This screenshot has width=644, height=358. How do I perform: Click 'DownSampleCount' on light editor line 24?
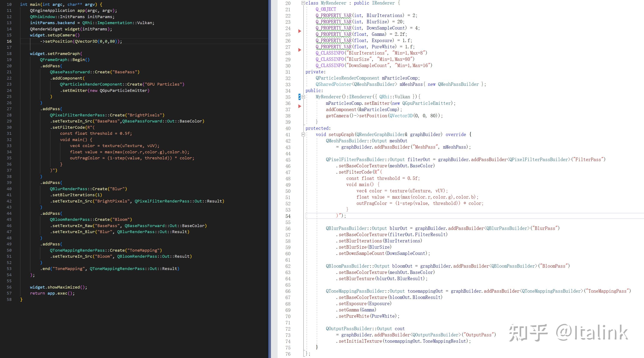(386, 28)
